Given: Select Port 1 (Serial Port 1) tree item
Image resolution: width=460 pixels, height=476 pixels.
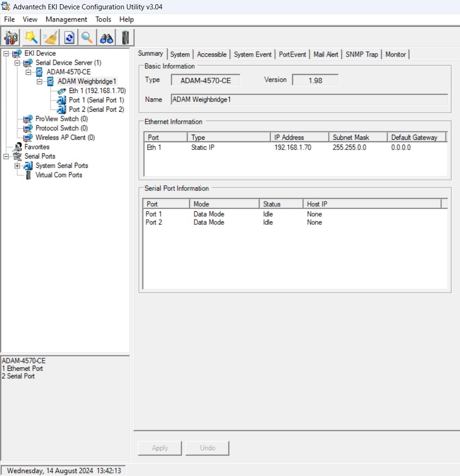Looking at the screenshot, I should (96, 100).
